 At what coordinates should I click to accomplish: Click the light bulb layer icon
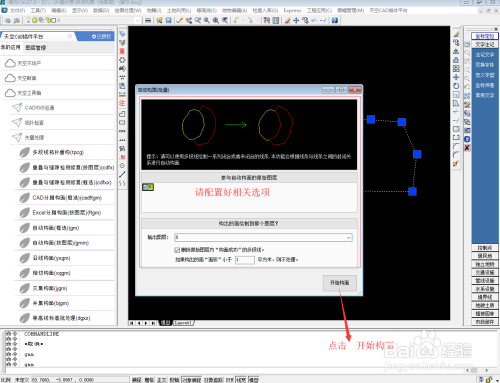tap(29, 20)
